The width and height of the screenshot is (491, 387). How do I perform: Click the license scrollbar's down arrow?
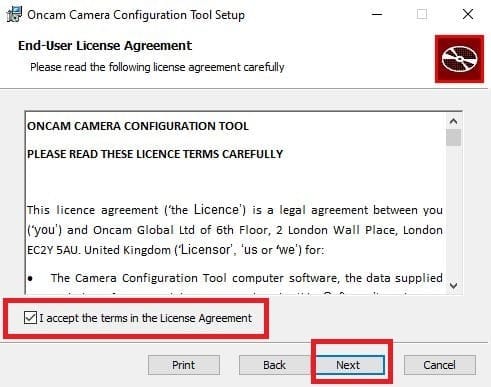point(453,286)
